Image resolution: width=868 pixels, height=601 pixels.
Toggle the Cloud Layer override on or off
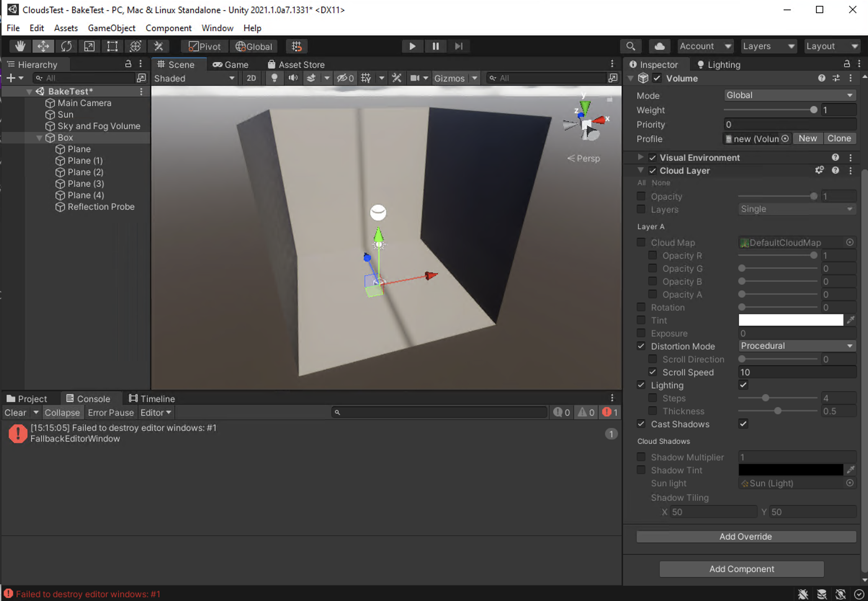653,170
